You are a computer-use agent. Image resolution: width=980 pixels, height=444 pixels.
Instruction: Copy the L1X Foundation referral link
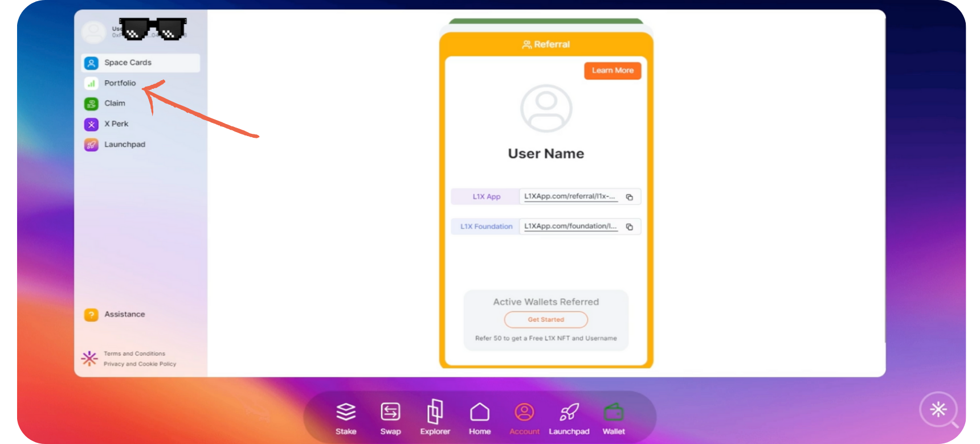[630, 227]
